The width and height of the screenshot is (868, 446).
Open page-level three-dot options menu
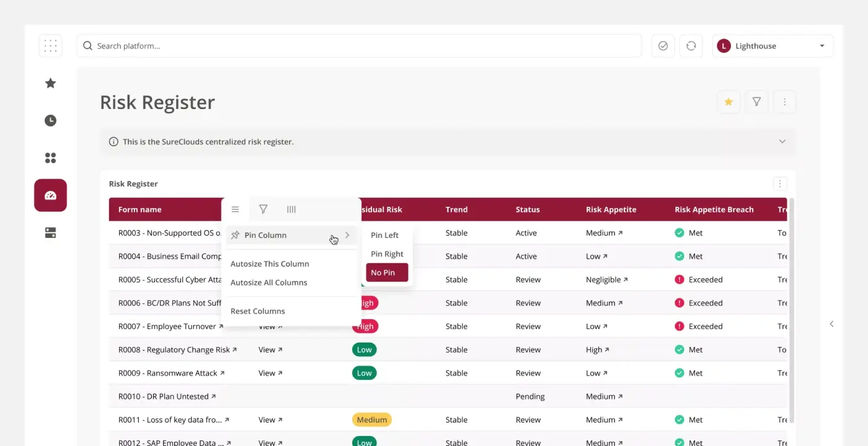(x=784, y=102)
